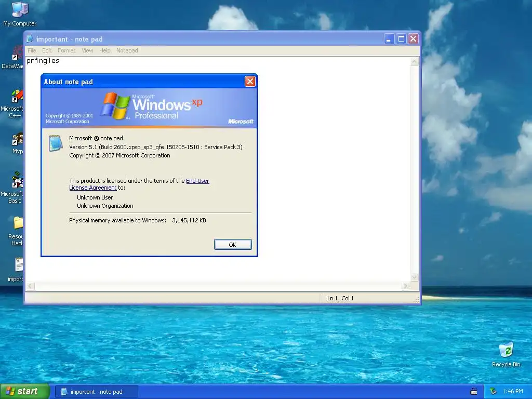This screenshot has height=399, width=532.
Task: Click the vertical scrollbar down arrow
Action: (414, 277)
